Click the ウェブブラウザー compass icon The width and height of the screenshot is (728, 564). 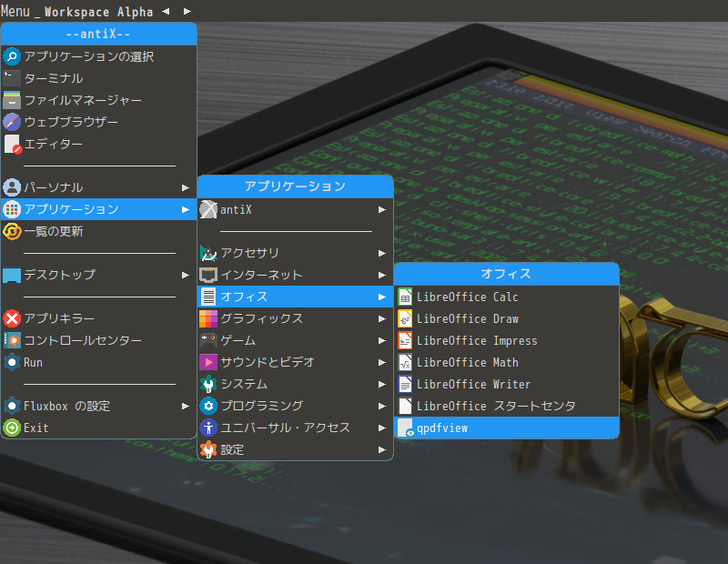pyautogui.click(x=12, y=122)
